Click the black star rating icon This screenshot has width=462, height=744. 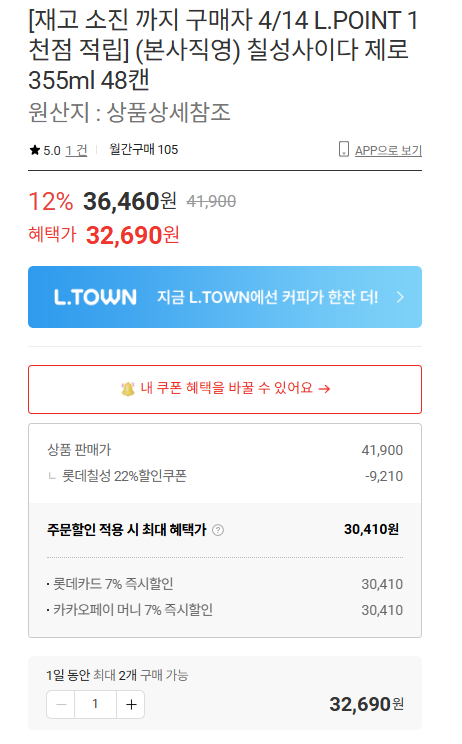(35, 150)
